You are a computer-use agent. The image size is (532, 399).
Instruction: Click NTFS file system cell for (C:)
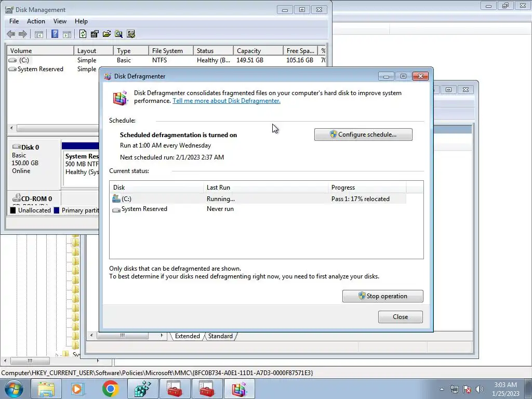point(159,60)
